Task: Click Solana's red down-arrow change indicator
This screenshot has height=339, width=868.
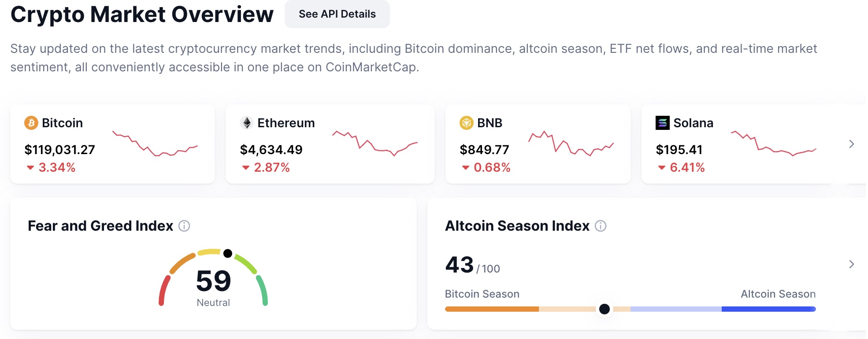Action: pos(661,168)
